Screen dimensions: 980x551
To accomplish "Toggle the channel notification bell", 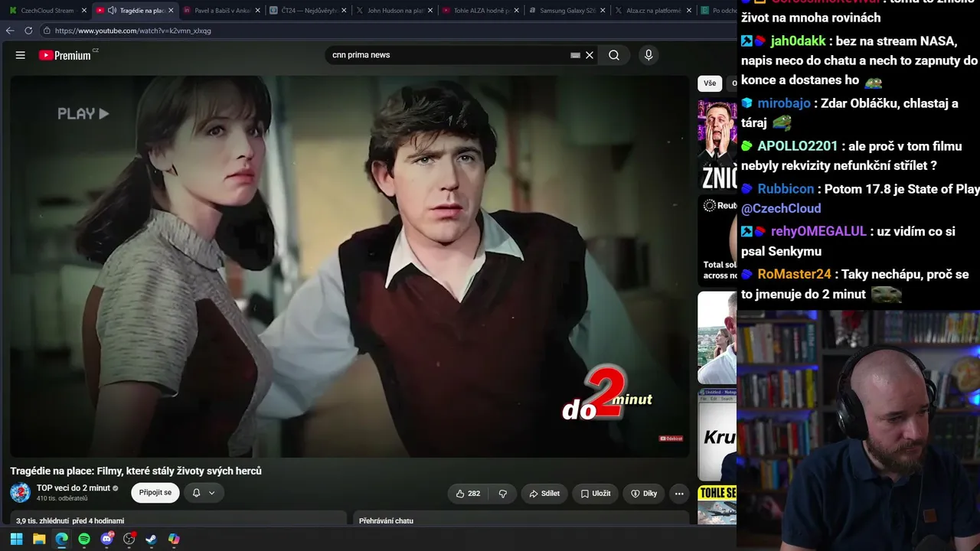I will pos(196,494).
